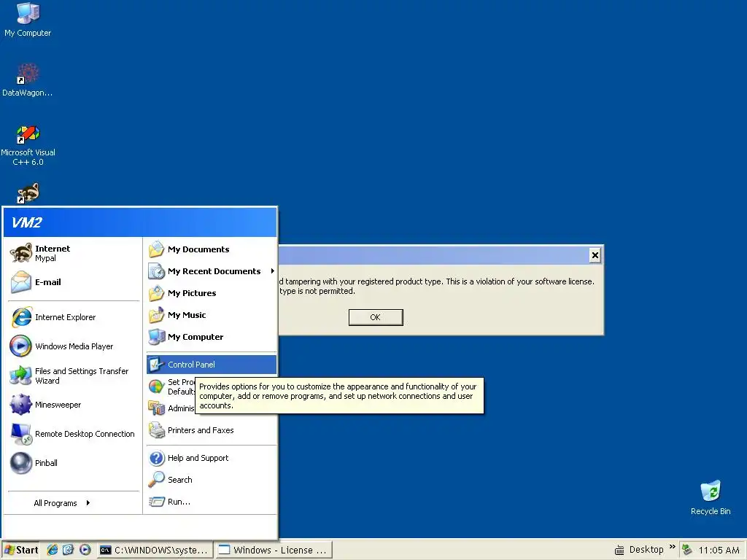
Task: Click the VM2 user name header
Action: 27,222
